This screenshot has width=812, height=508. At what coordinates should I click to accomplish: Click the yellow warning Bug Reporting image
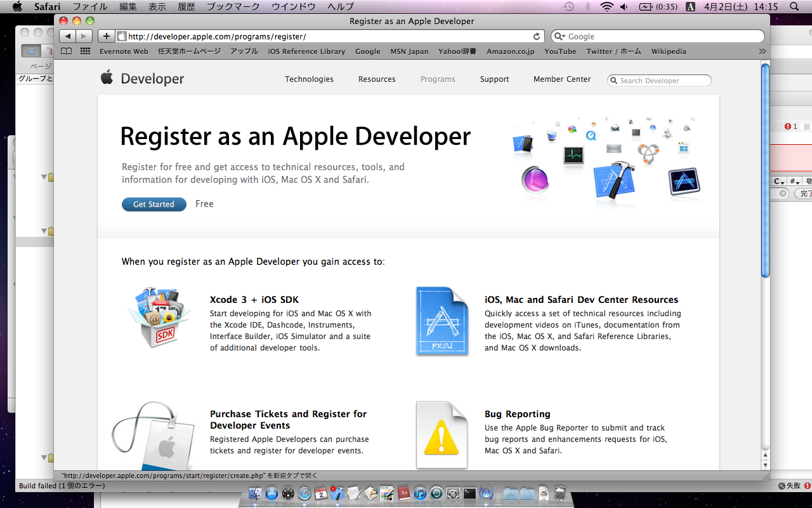(x=442, y=436)
